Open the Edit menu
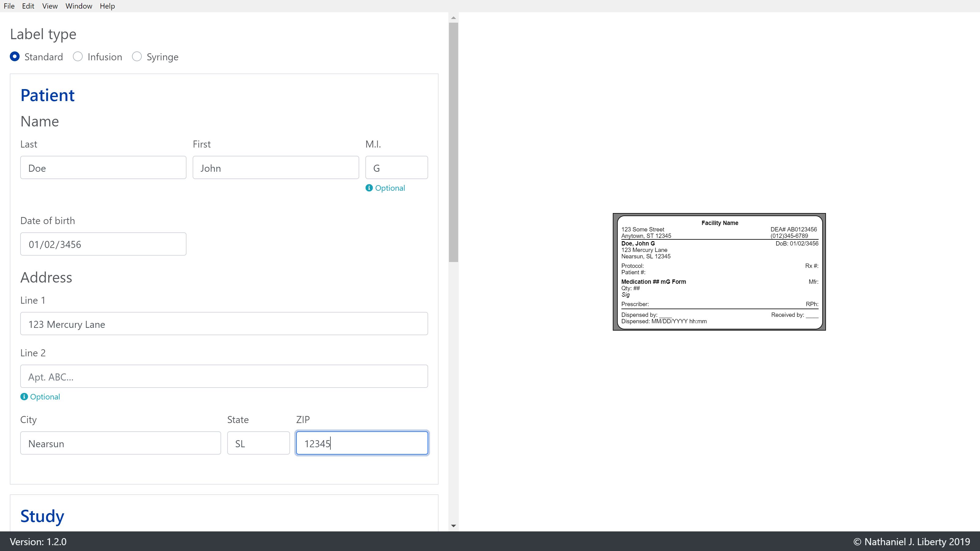980x551 pixels. tap(28, 6)
